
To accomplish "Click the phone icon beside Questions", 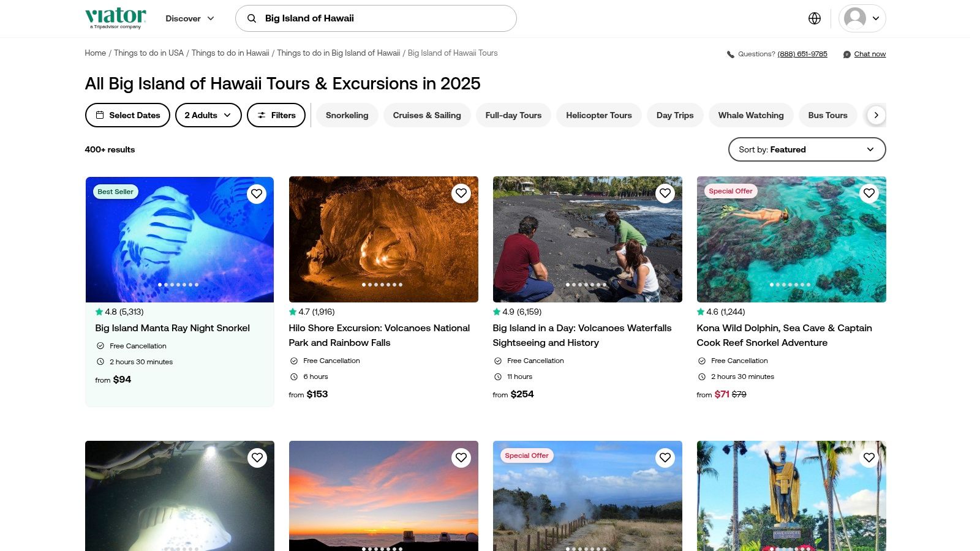I will pos(730,54).
